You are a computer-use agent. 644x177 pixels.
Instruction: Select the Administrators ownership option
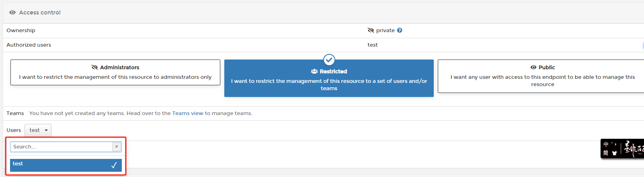click(115, 72)
